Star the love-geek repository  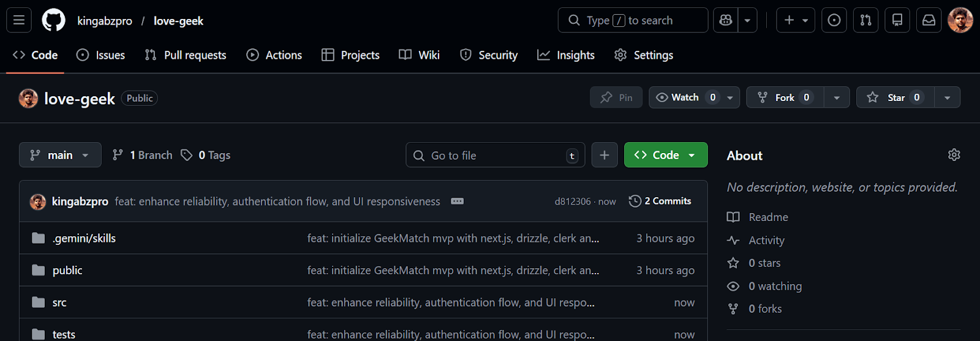click(895, 97)
